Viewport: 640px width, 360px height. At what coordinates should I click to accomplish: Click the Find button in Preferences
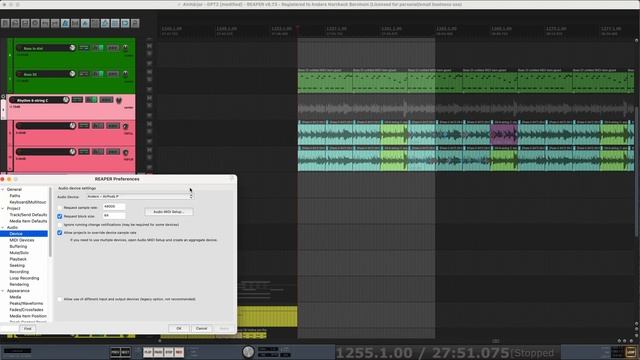tap(27, 328)
